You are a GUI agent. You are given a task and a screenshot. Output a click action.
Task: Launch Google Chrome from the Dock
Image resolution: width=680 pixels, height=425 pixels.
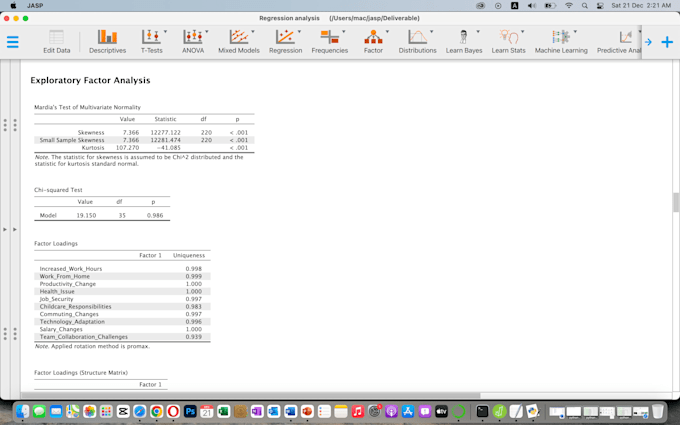click(157, 411)
